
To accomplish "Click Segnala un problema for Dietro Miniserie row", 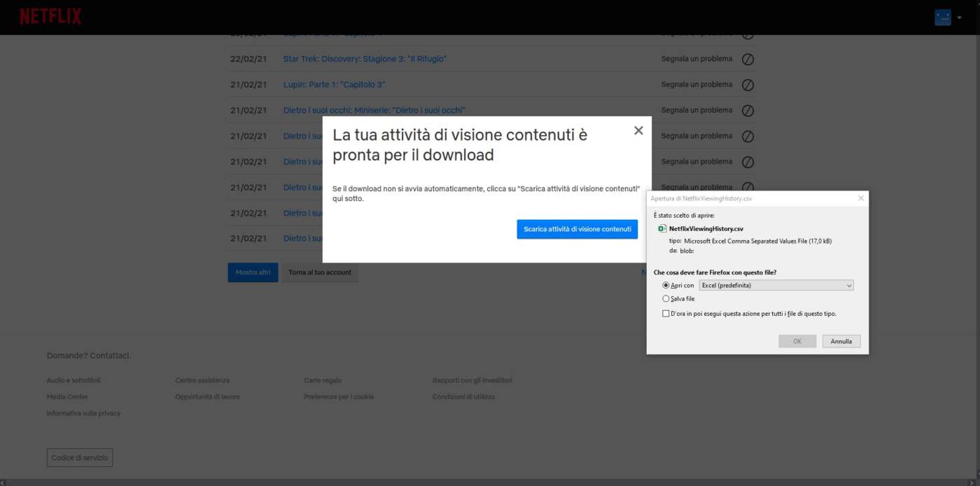I will point(696,111).
